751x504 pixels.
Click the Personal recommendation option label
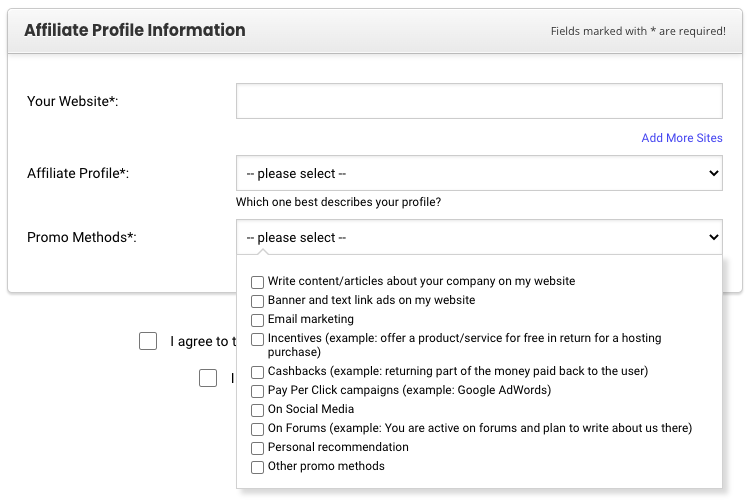338,447
